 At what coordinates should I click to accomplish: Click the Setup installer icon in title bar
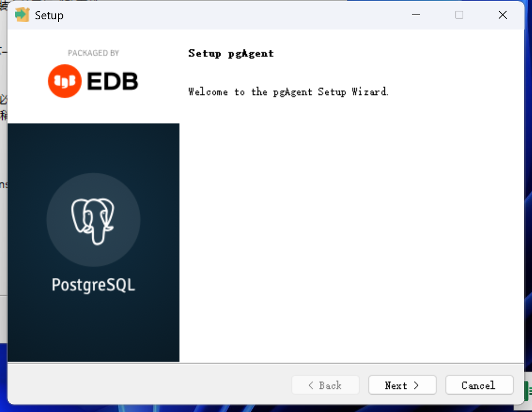(22, 15)
